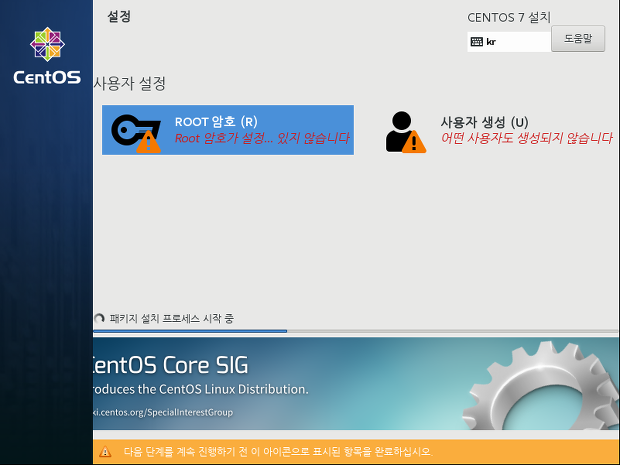The image size is (620, 465).
Task: Click the installation progress bar
Action: tap(356, 331)
